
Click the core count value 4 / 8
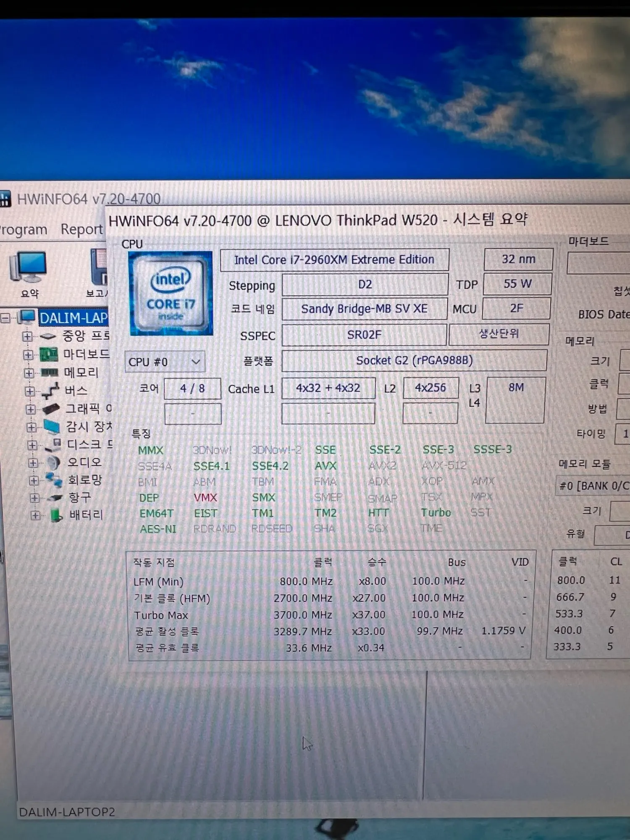[x=192, y=388]
